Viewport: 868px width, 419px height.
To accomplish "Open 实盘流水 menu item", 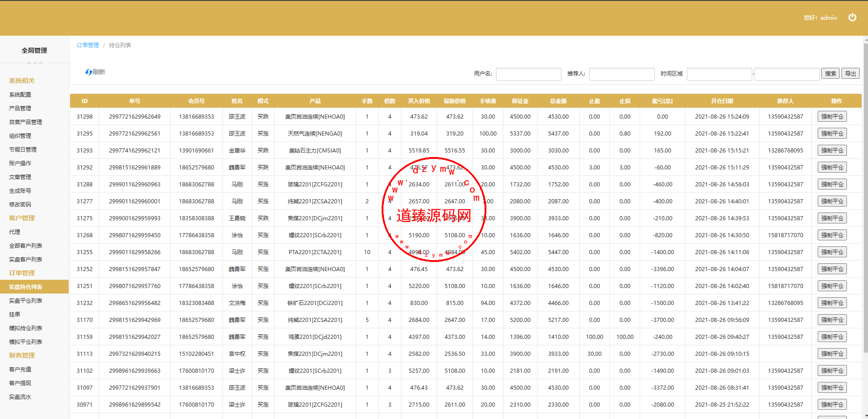I will pos(20,397).
